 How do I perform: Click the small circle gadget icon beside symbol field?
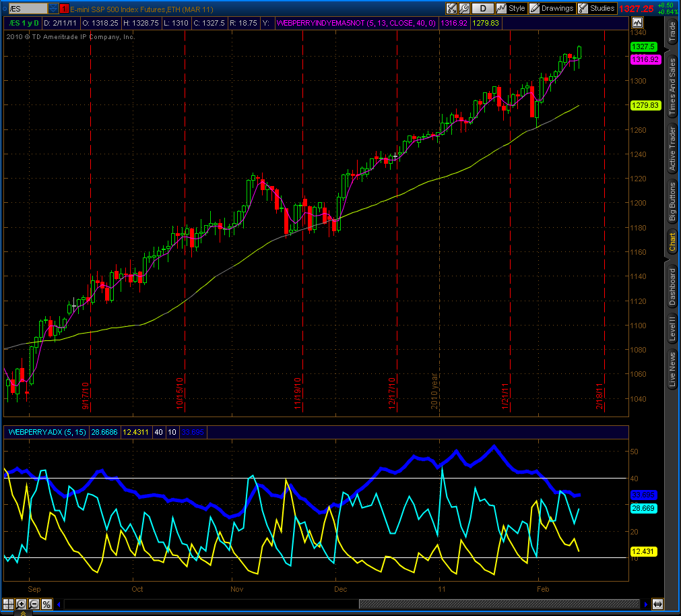click(4, 8)
